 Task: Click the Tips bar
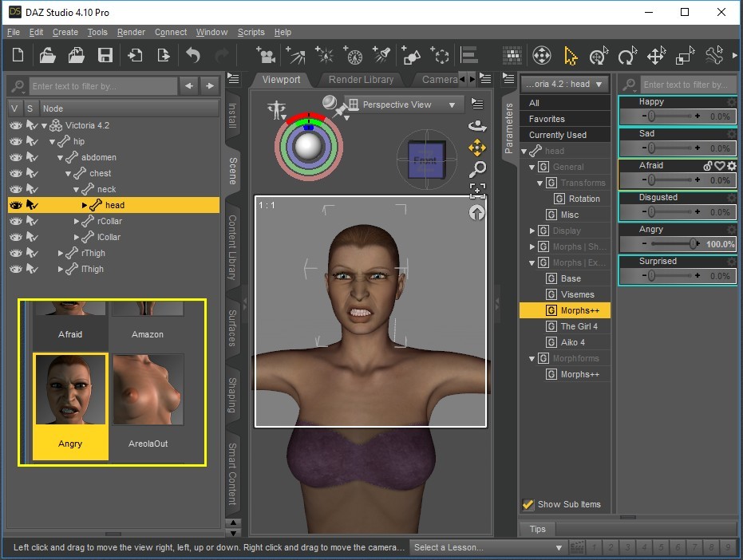[537, 529]
